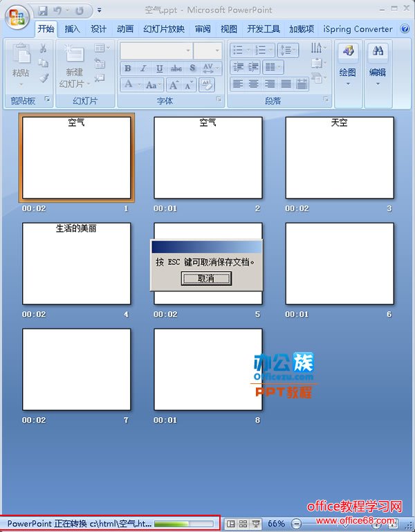Click the Format Painter brush icon
Viewport: 415px width, 532px height.
pyautogui.click(x=44, y=78)
